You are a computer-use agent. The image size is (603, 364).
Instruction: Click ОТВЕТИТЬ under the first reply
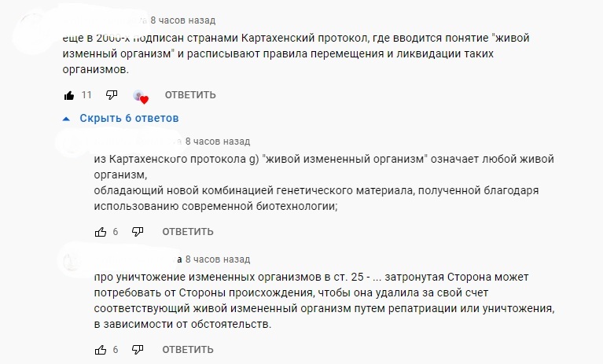click(x=188, y=232)
